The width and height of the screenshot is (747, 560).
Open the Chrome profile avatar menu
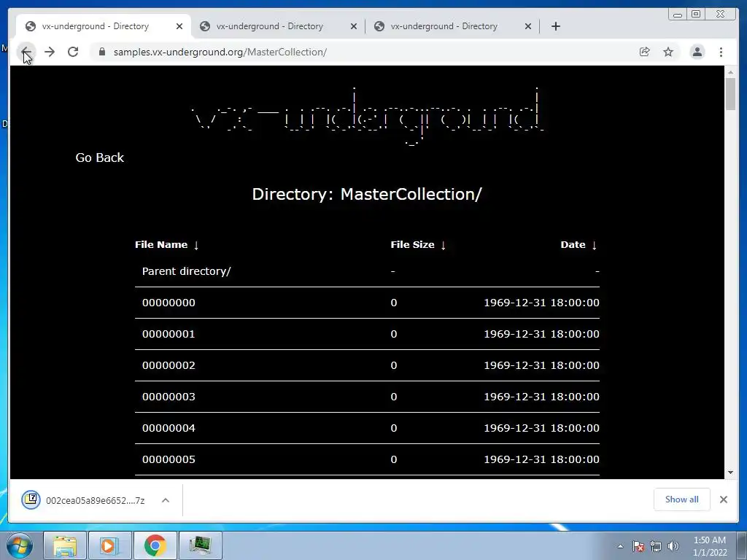pyautogui.click(x=697, y=52)
